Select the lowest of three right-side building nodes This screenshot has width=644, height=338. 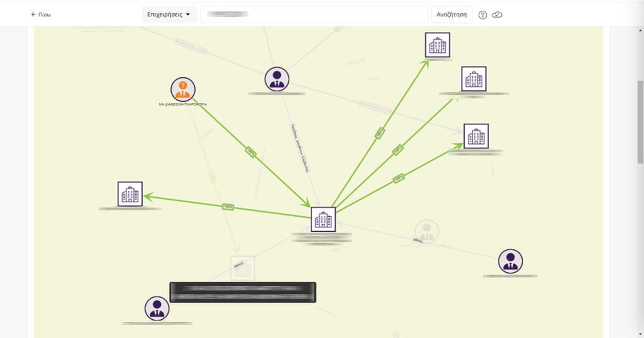coord(476,136)
